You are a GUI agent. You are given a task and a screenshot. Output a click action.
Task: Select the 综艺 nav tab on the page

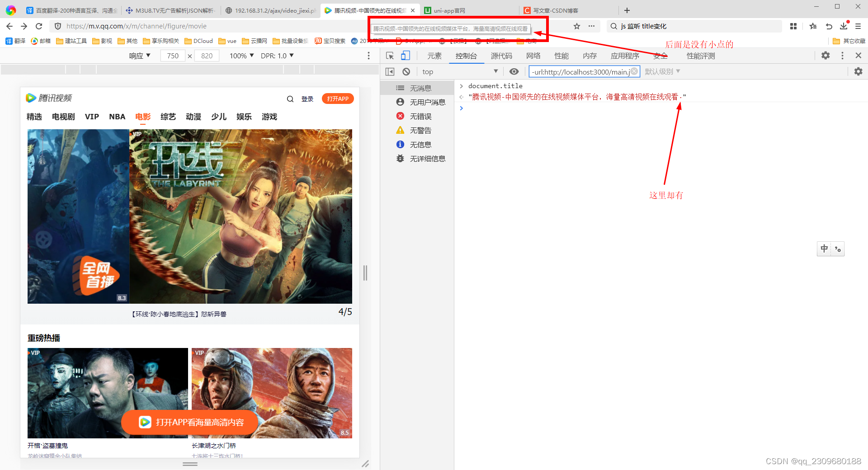(x=168, y=117)
